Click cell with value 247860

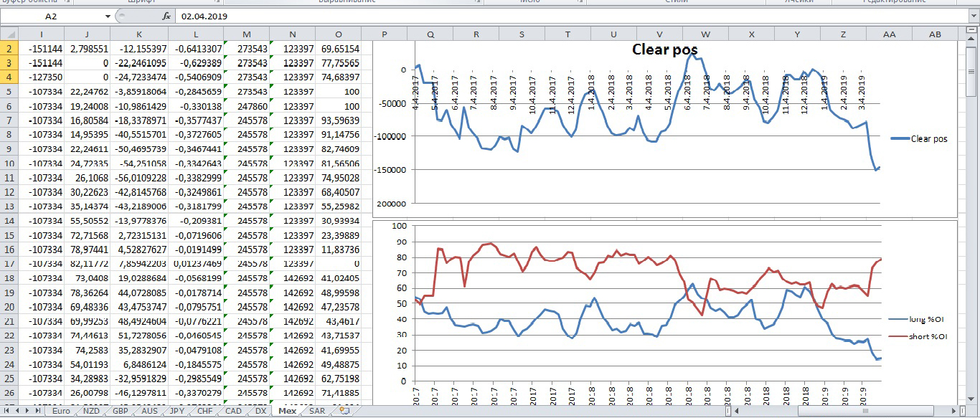247,106
